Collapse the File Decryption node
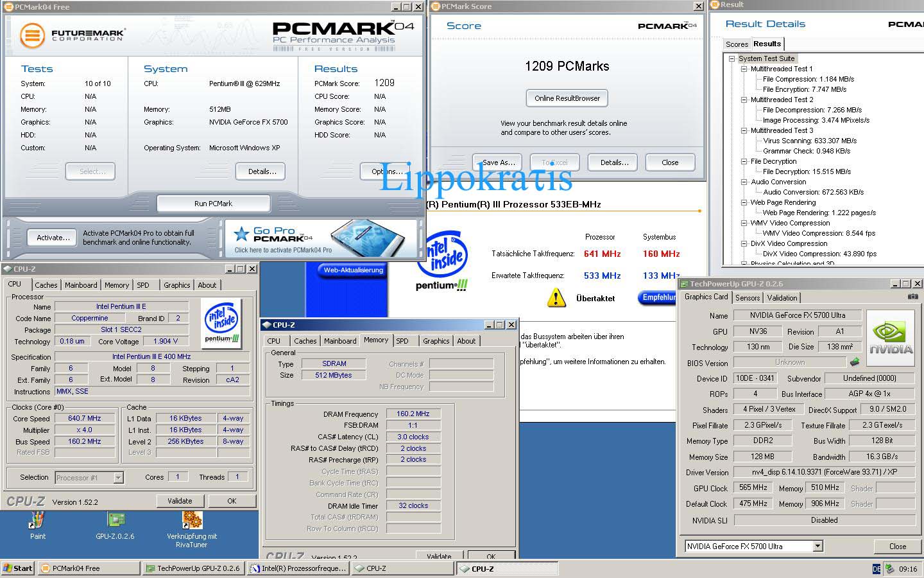The height and width of the screenshot is (578, 924). [x=744, y=161]
